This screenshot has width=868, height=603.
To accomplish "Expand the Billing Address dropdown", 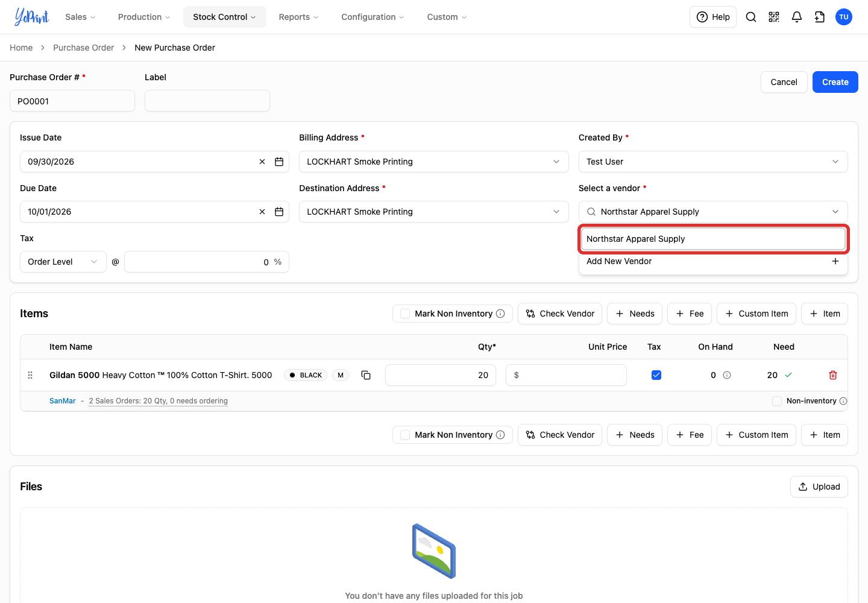I will point(434,162).
